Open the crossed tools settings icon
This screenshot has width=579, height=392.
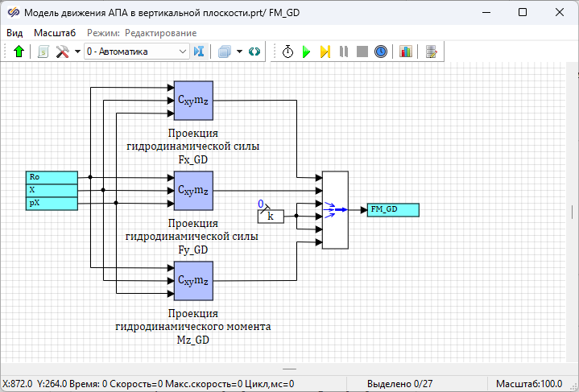[x=63, y=52]
